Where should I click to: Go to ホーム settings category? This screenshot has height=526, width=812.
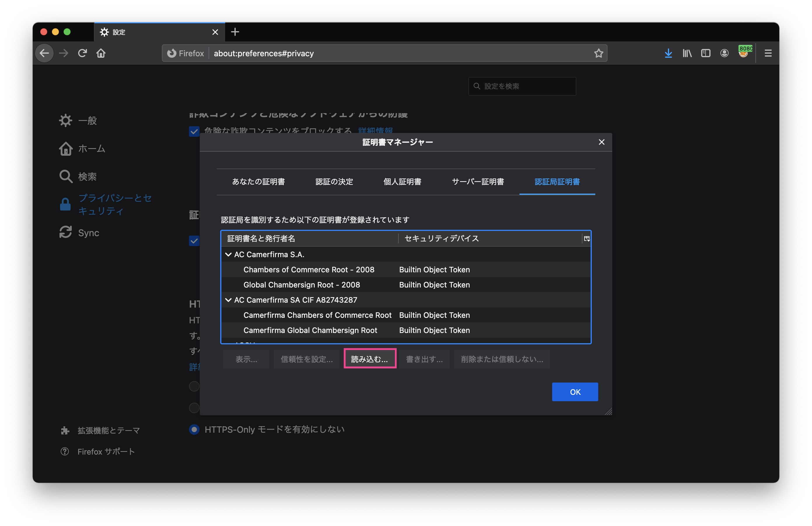pos(82,148)
